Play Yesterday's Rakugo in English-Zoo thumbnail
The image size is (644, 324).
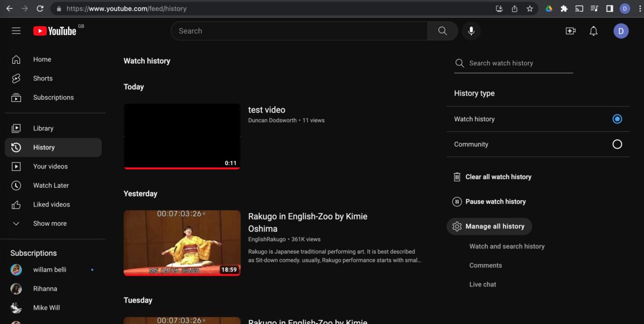[182, 243]
